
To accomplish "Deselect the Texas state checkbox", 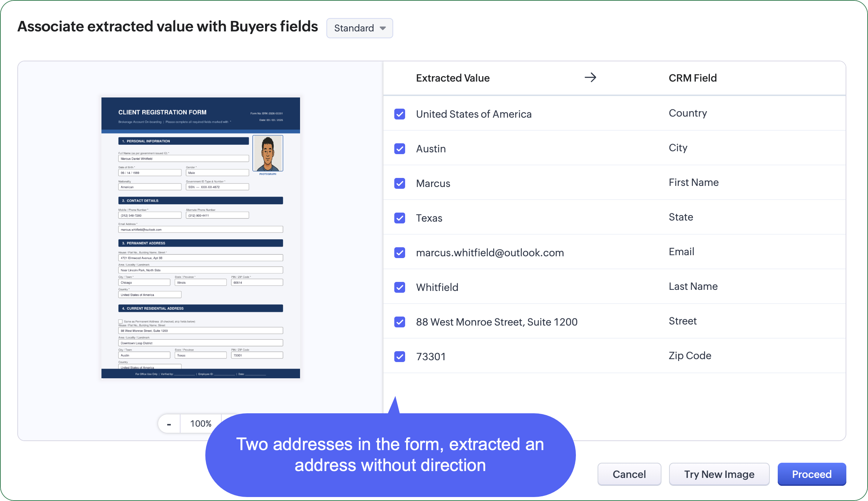I will tap(400, 218).
